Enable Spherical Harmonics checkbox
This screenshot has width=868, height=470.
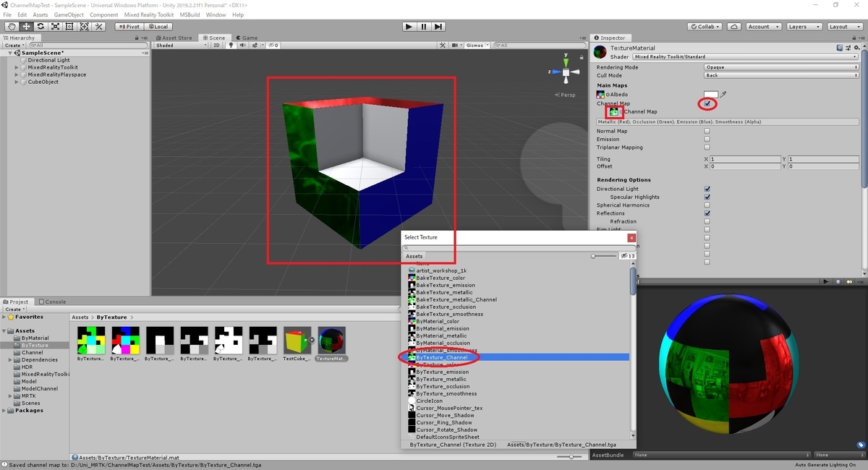click(x=707, y=205)
